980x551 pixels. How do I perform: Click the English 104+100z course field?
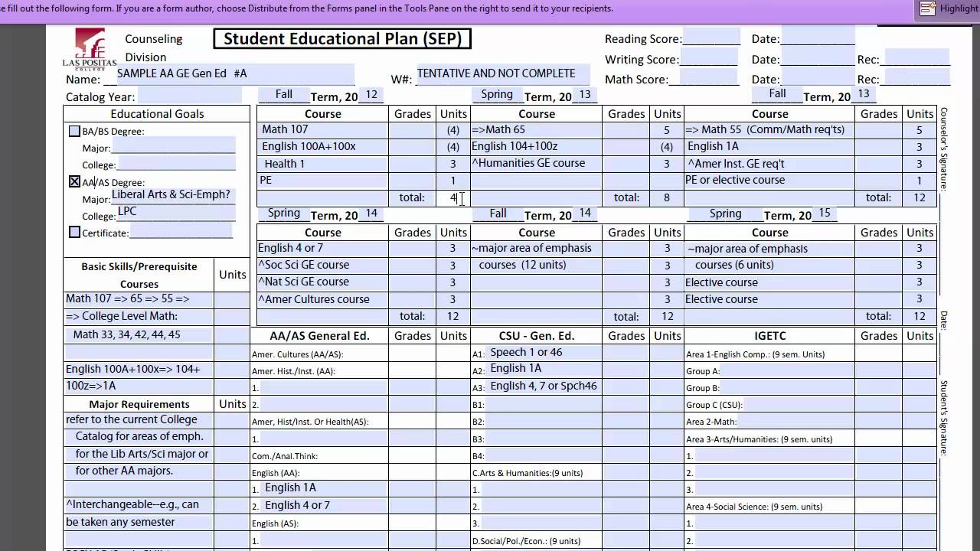tap(536, 146)
